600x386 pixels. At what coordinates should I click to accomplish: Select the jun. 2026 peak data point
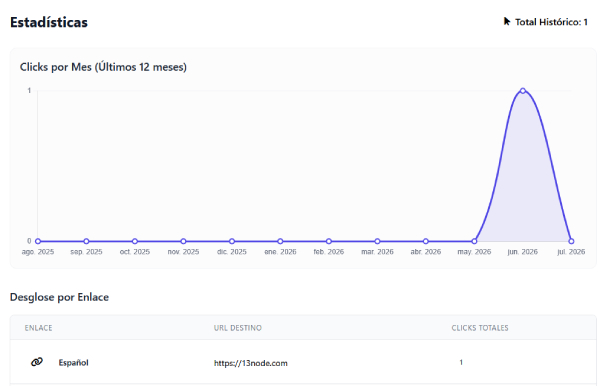523,91
